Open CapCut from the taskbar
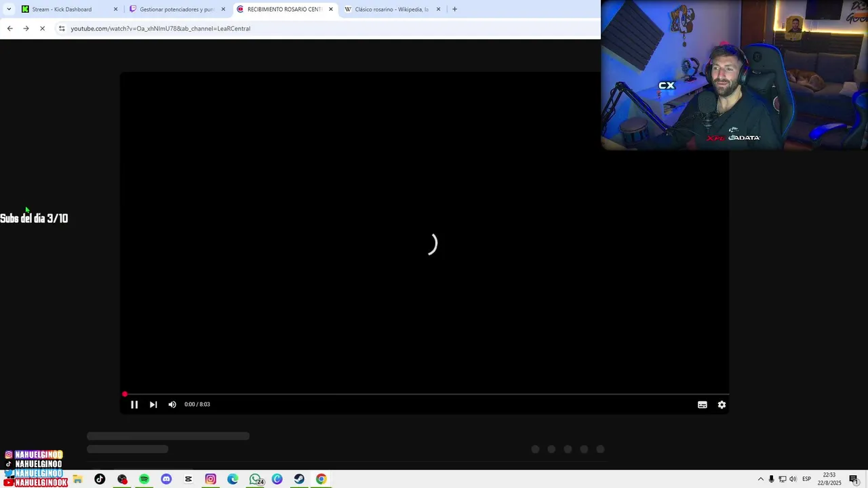The image size is (868, 488). [x=189, y=479]
